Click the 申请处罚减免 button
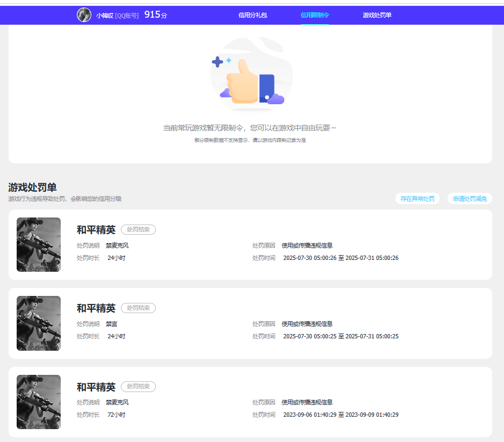This screenshot has height=442, width=504. (x=470, y=199)
